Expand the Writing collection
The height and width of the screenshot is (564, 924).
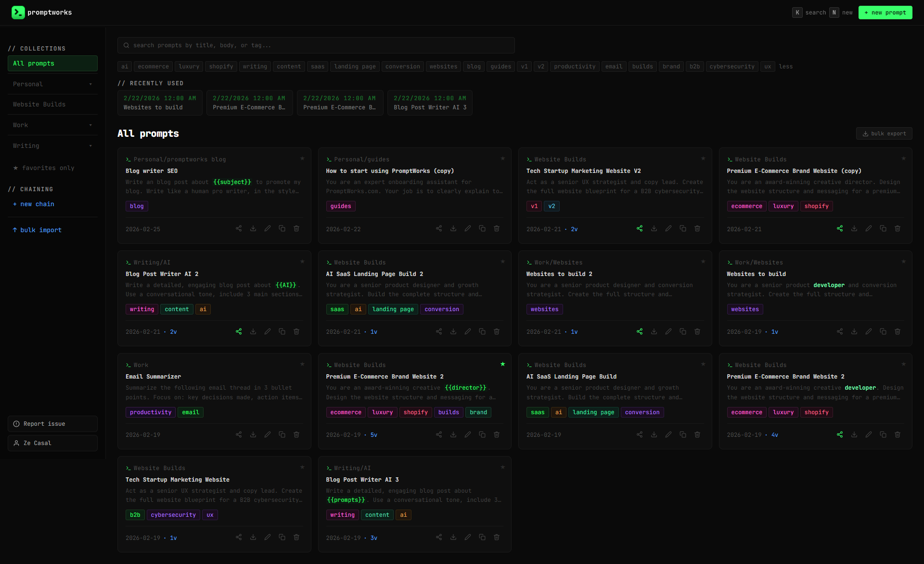click(90, 145)
